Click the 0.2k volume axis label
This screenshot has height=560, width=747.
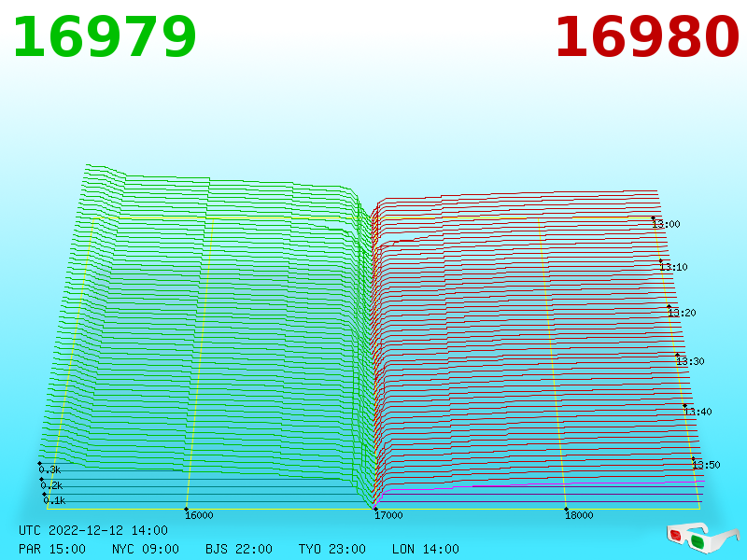(51, 485)
